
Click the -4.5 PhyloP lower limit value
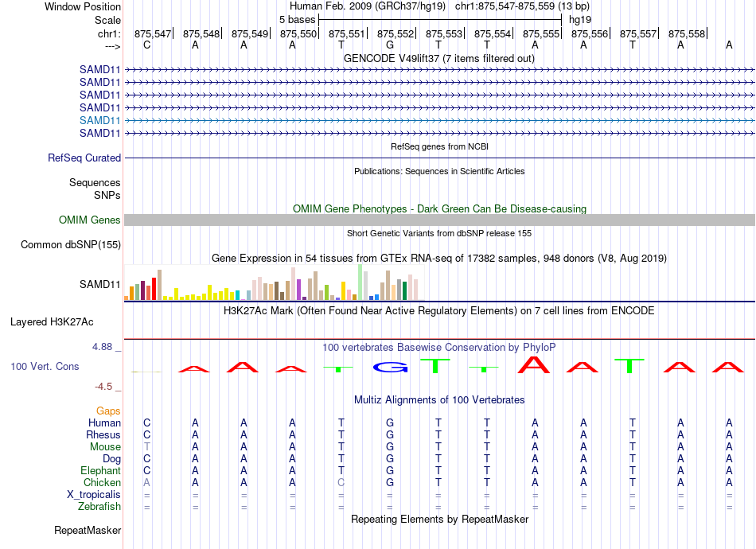103,386
